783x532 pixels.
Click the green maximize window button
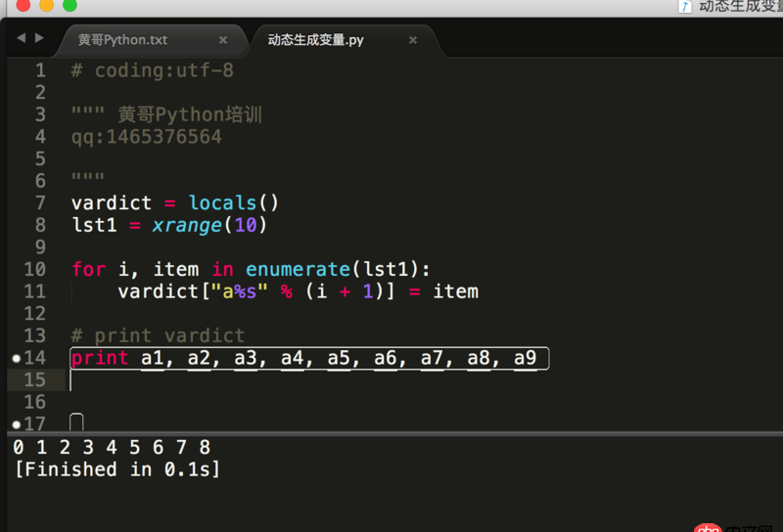(x=69, y=5)
